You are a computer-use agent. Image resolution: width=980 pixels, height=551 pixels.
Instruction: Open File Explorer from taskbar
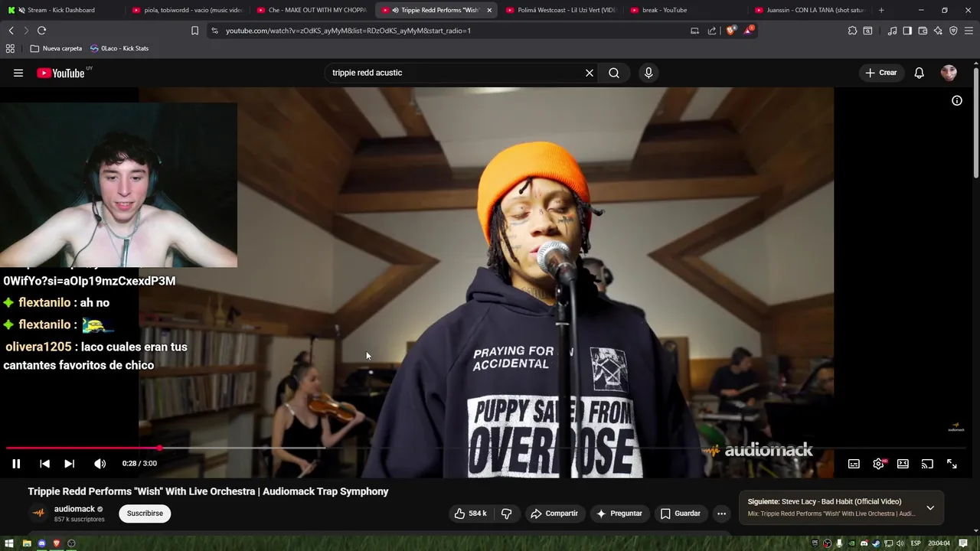tap(27, 543)
